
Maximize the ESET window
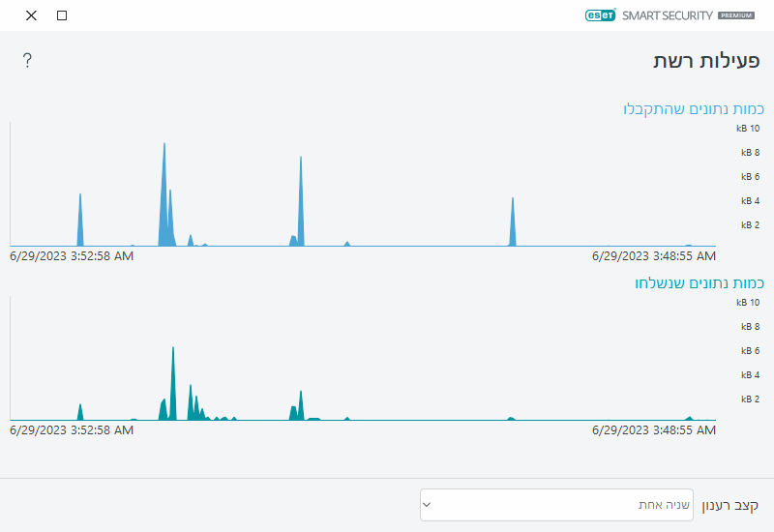tap(62, 15)
